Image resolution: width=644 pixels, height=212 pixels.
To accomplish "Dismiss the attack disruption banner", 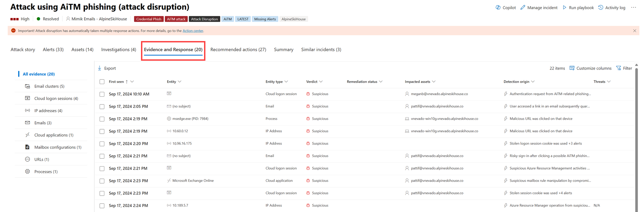I will coord(635,31).
